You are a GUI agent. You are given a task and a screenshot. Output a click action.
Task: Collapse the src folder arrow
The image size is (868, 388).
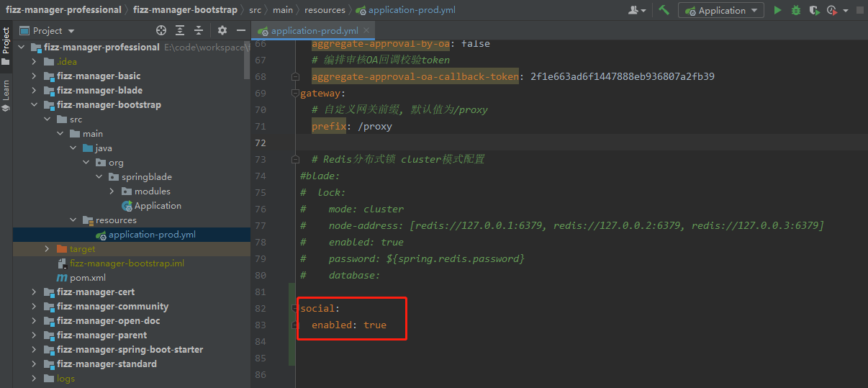point(47,119)
